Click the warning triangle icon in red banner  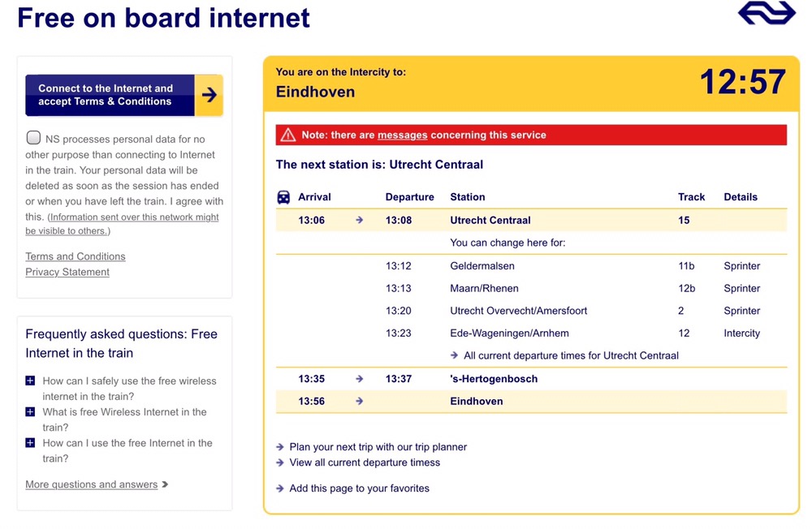point(287,135)
